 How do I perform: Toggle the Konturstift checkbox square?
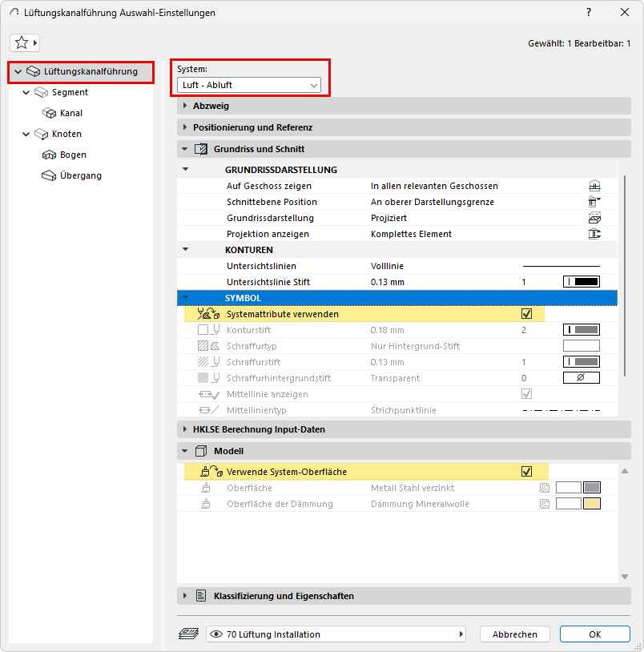(x=203, y=330)
